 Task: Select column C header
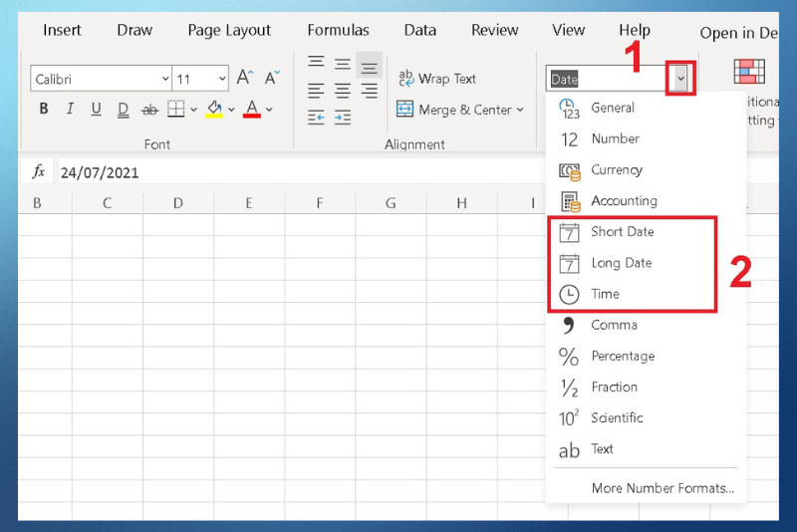click(x=108, y=203)
